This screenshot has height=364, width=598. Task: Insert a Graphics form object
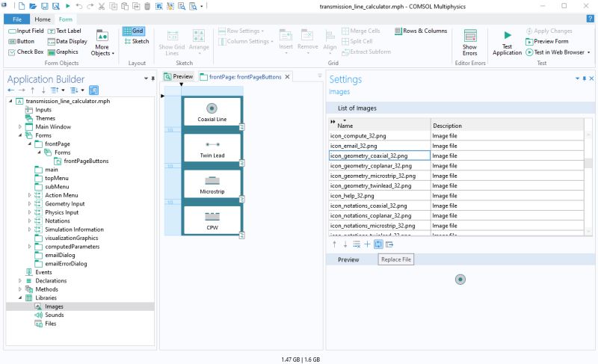click(x=63, y=52)
